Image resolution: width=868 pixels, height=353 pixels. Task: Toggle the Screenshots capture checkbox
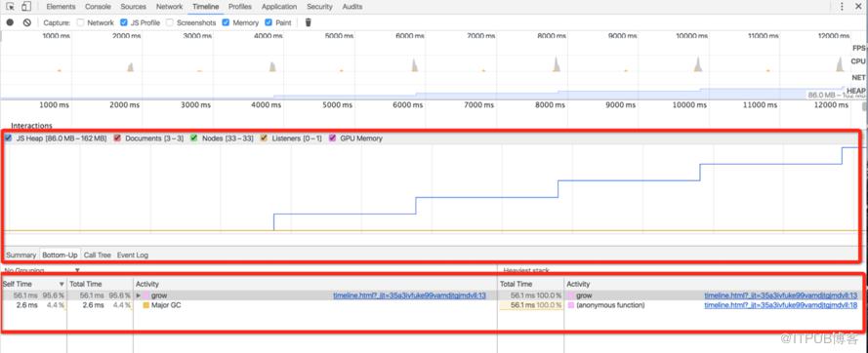(170, 22)
